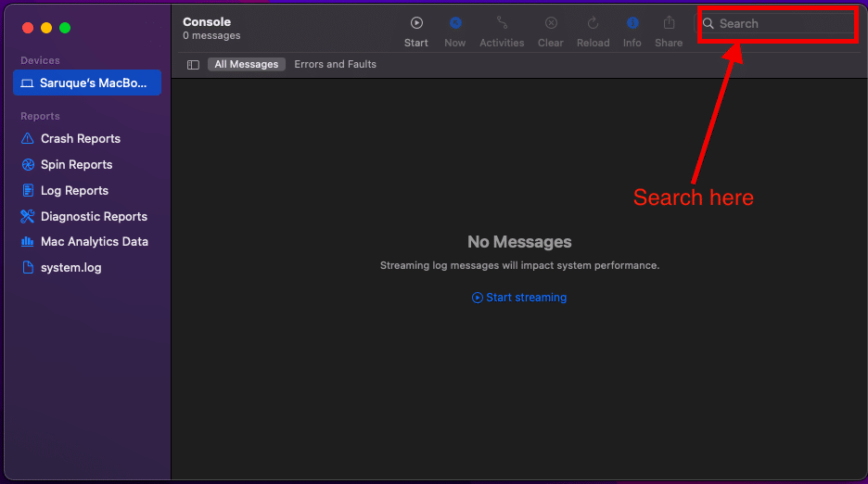Open Log Reports in sidebar

pyautogui.click(x=74, y=190)
